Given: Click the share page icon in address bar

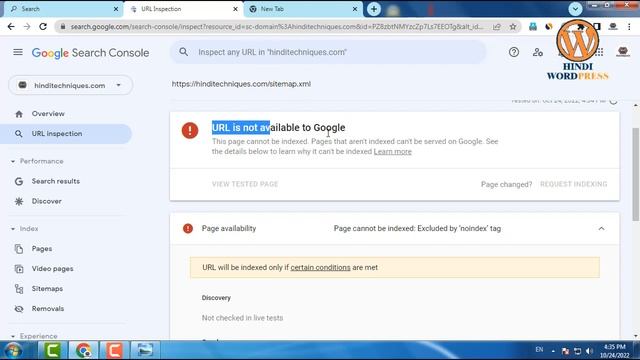Looking at the screenshot, I should click(497, 27).
